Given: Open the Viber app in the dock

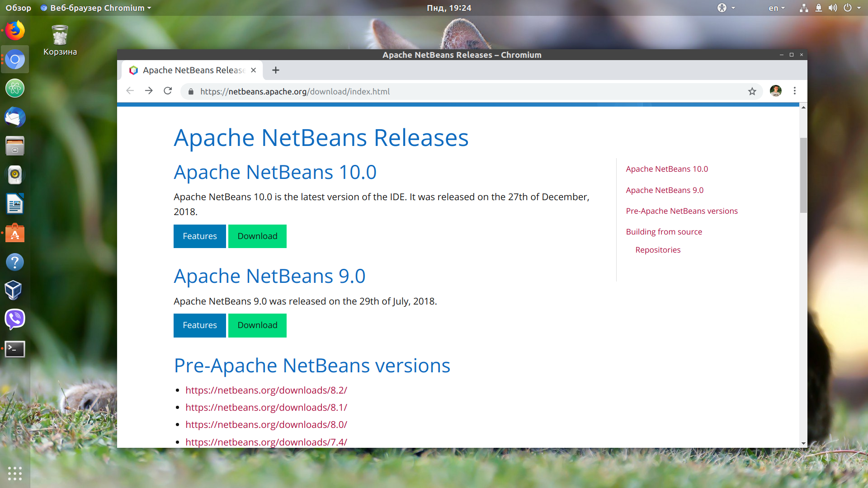Looking at the screenshot, I should pos(15,319).
